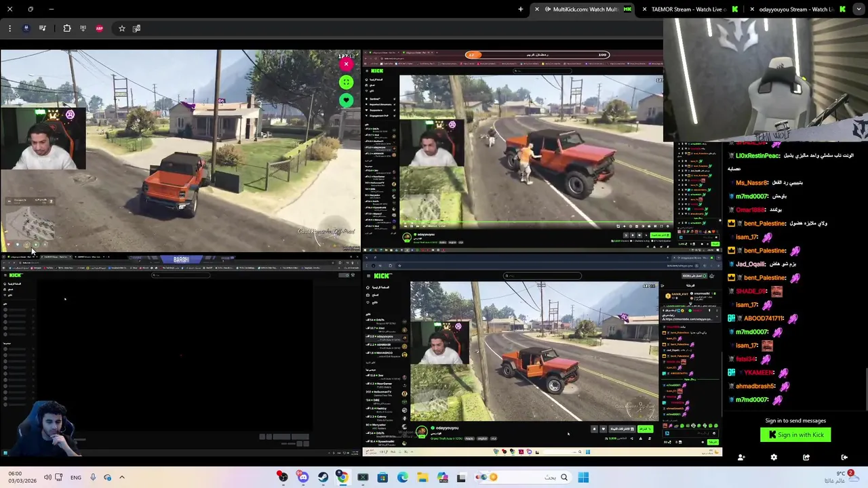
Task: Favorite the stream with the green heart button
Action: click(x=346, y=100)
